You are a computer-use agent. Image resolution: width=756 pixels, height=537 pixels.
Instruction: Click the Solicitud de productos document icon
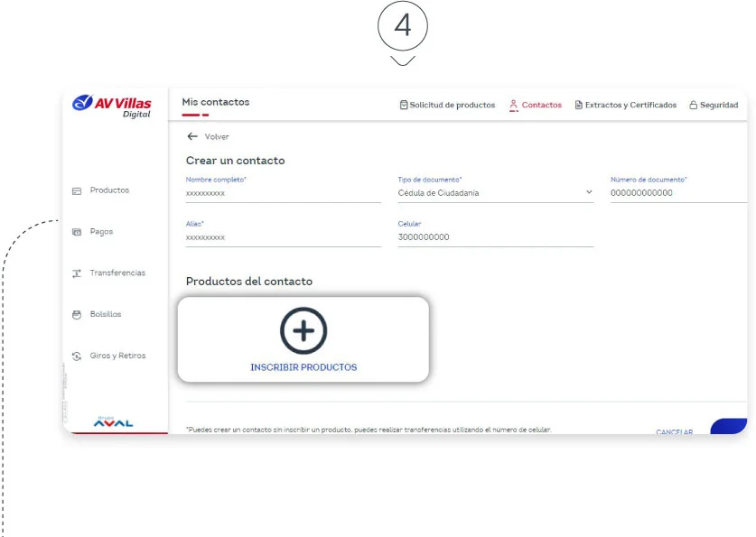click(x=404, y=105)
